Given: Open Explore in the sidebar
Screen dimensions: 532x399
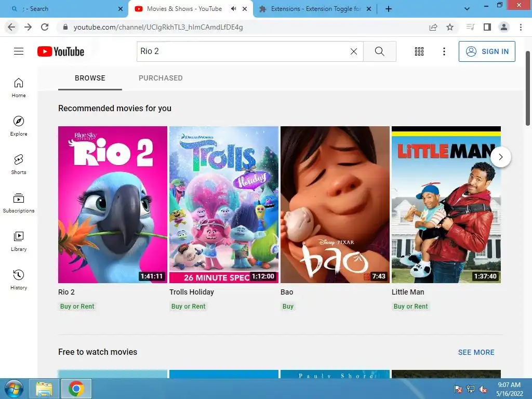Looking at the screenshot, I should (19, 126).
